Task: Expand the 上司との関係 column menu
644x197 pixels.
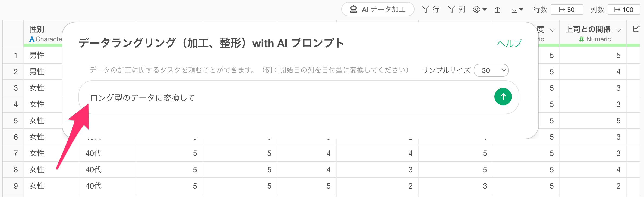Action: point(619,30)
